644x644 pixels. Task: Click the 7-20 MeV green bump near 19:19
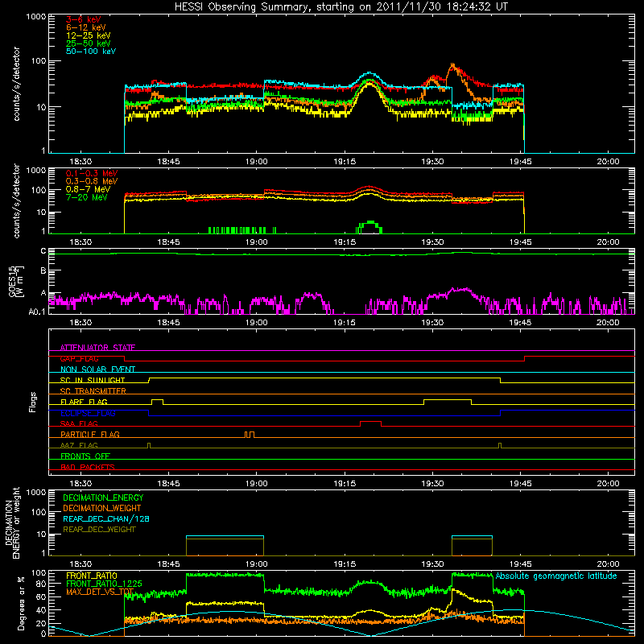coord(369,227)
